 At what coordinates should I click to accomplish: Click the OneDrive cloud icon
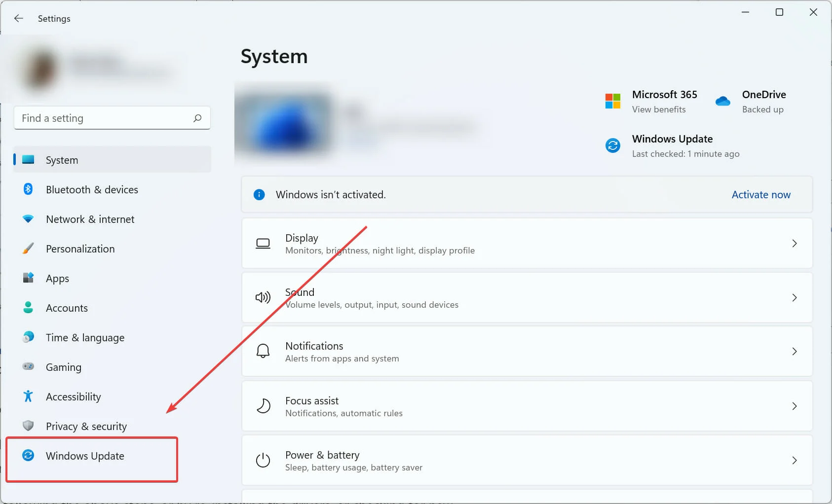point(722,101)
